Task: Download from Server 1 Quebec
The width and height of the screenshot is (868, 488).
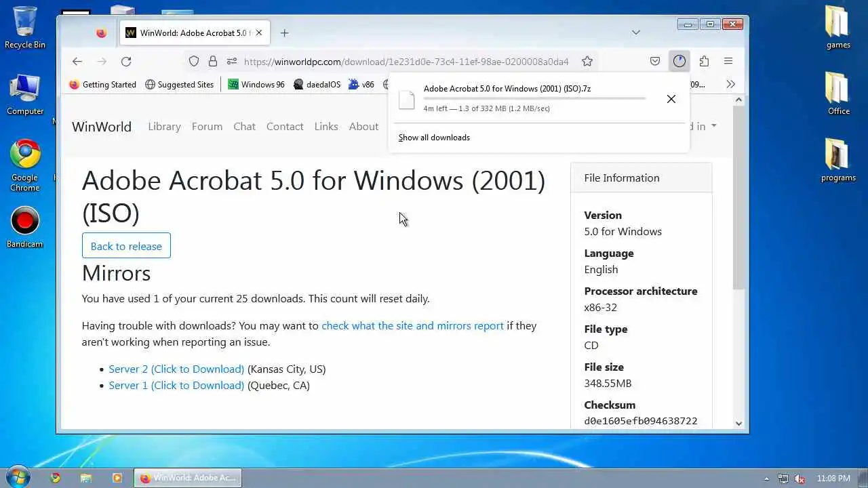Action: click(x=176, y=386)
